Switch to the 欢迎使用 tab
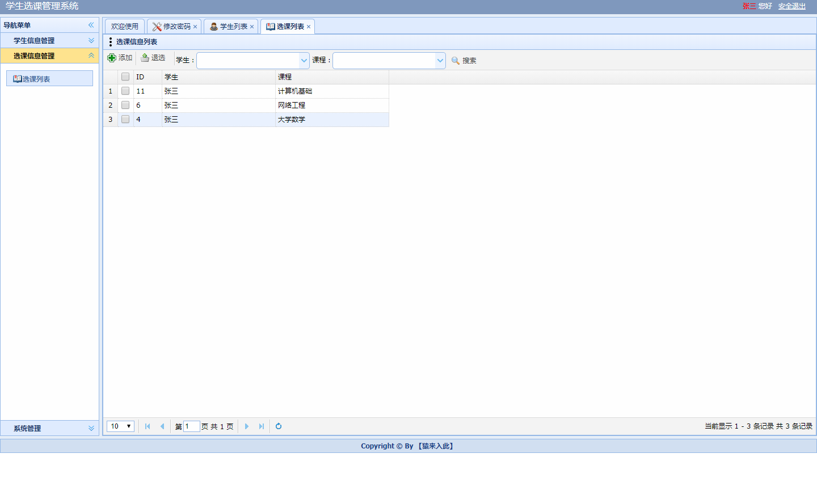 pyautogui.click(x=125, y=27)
